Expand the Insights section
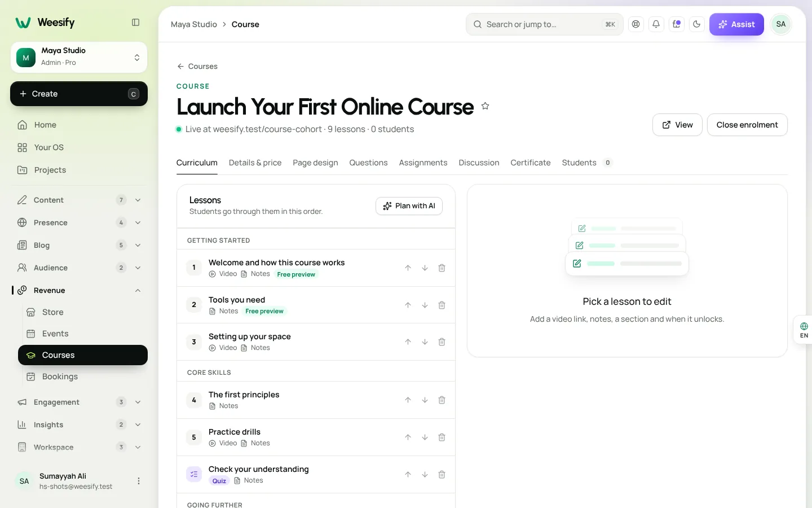The width and height of the screenshot is (812, 508). pyautogui.click(x=79, y=424)
